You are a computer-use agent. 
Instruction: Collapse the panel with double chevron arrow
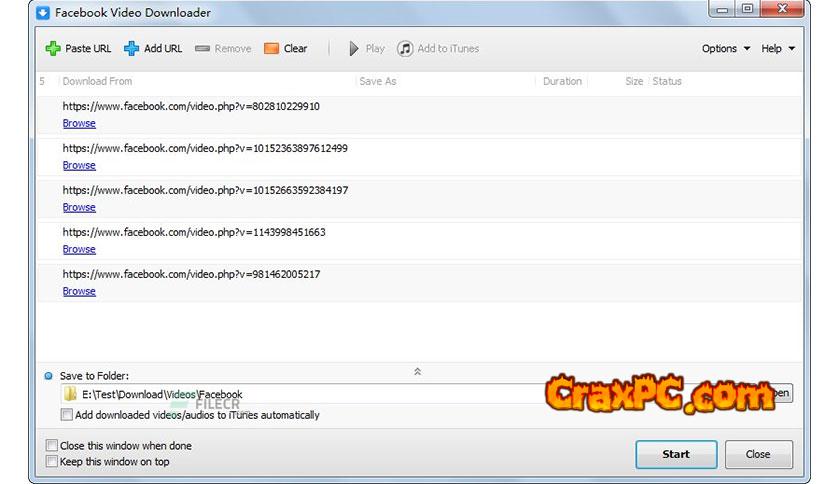coord(417,371)
